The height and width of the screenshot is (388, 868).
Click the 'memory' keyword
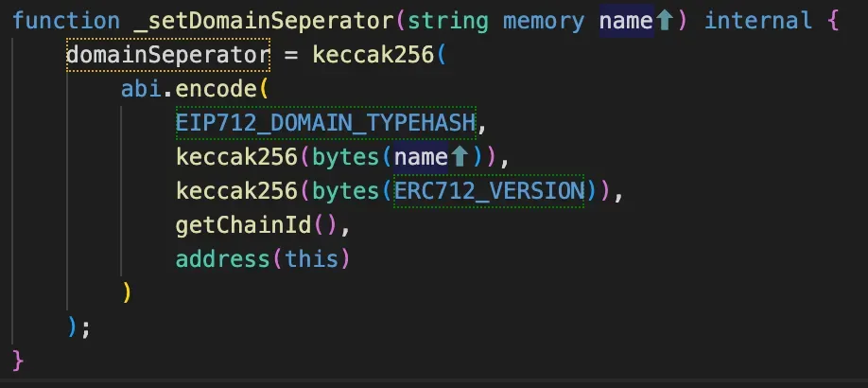click(544, 22)
